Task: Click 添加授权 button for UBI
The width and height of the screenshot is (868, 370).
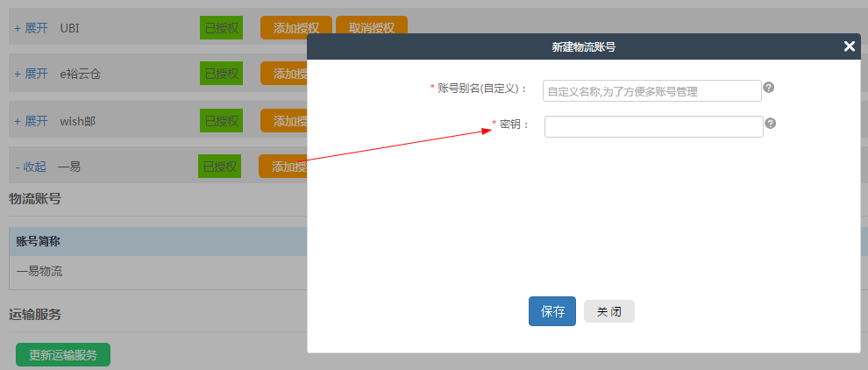Action: click(x=295, y=28)
